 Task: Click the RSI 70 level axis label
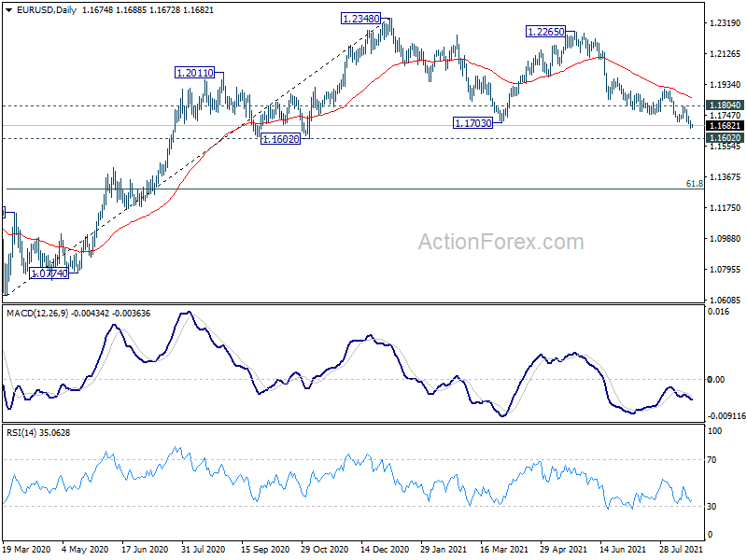tap(712, 460)
